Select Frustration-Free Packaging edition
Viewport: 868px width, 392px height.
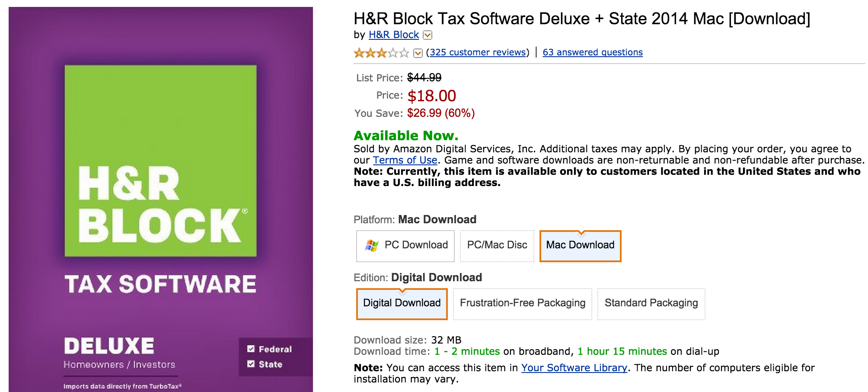click(x=522, y=303)
